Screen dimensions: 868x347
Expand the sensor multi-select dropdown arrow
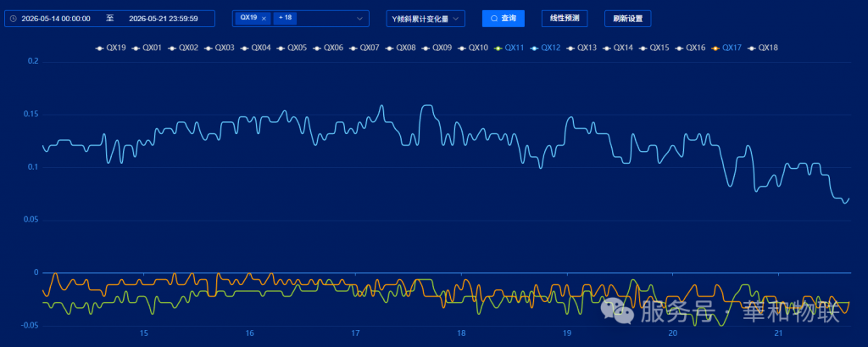(x=359, y=19)
